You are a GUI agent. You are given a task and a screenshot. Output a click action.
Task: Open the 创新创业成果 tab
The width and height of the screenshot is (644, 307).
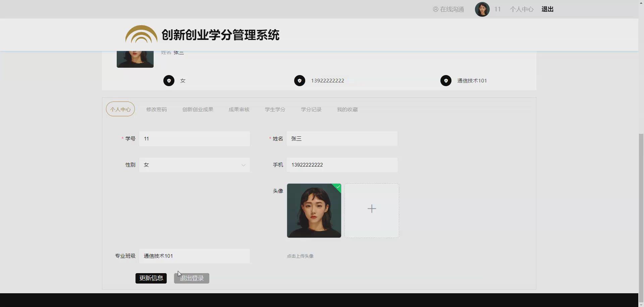[x=198, y=109]
